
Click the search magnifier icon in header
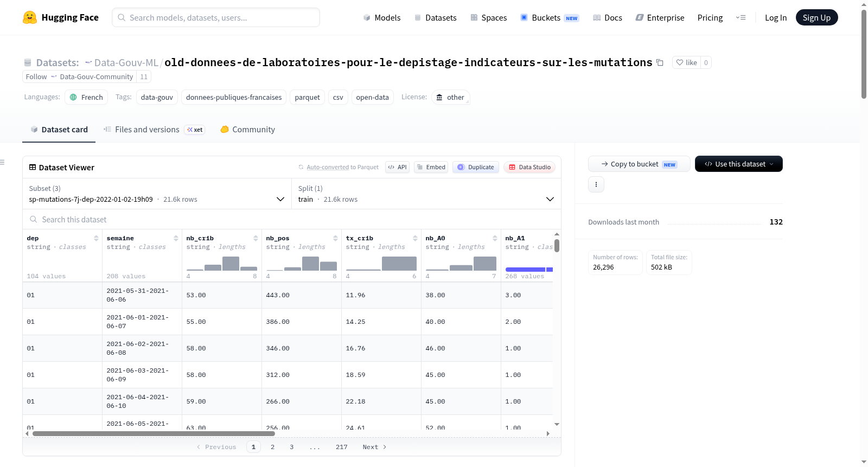click(122, 17)
